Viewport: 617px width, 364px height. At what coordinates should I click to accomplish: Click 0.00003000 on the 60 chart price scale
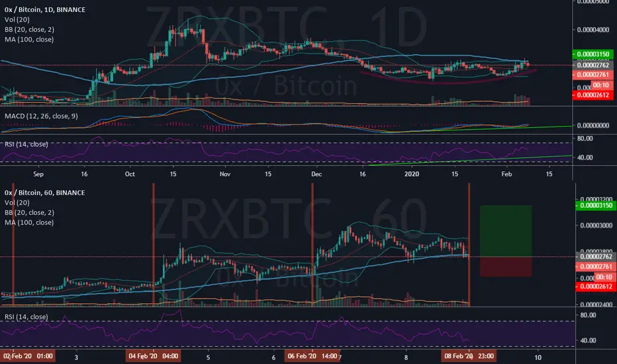[596, 226]
